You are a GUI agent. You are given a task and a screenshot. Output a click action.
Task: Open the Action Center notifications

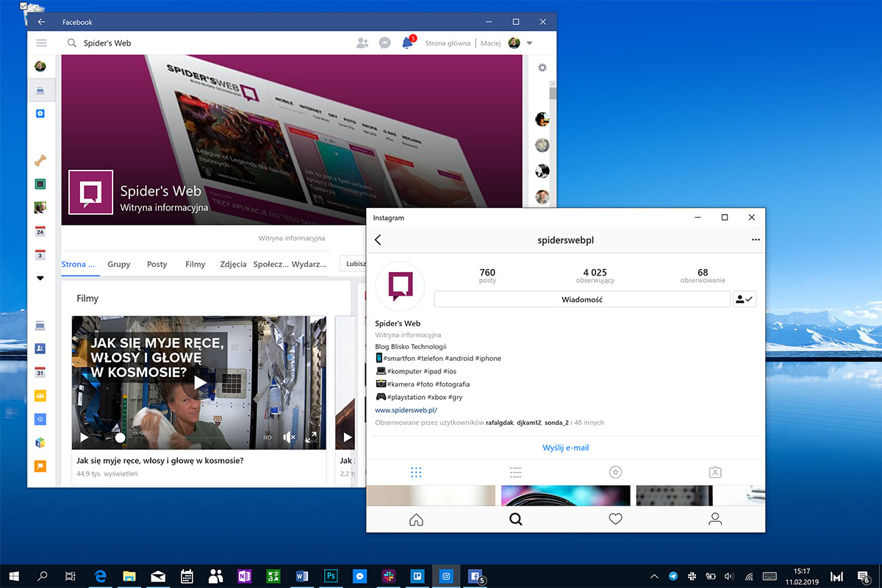(x=864, y=577)
